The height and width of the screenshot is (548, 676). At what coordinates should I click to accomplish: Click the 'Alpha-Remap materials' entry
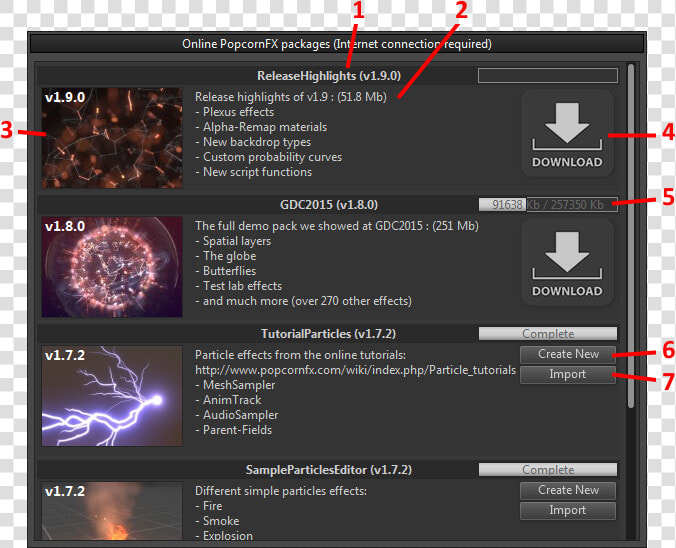coord(261,127)
